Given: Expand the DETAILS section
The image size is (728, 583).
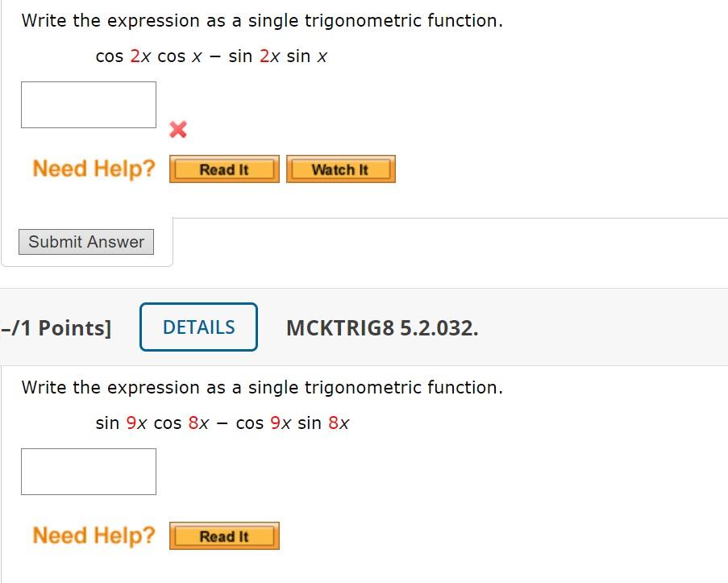Looking at the screenshot, I should pos(198,327).
